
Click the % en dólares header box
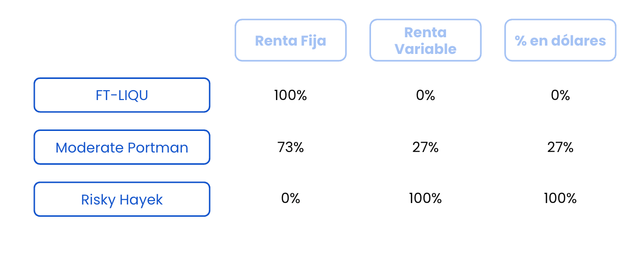coord(560,40)
